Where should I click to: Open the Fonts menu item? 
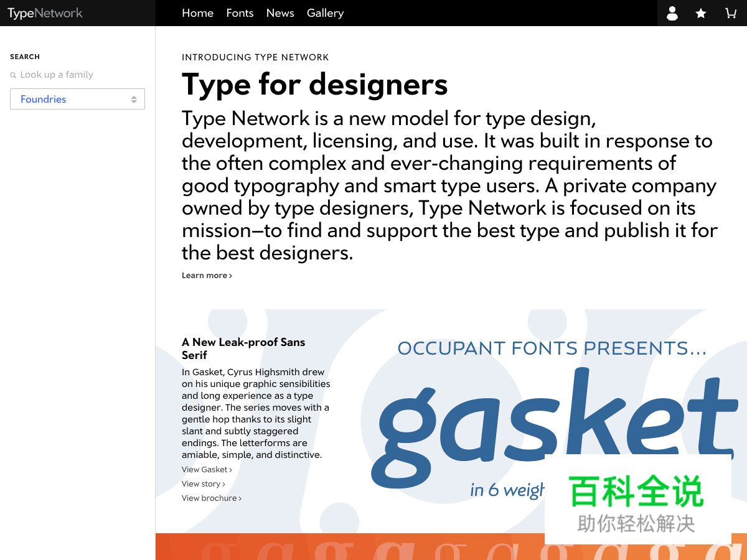click(x=240, y=13)
